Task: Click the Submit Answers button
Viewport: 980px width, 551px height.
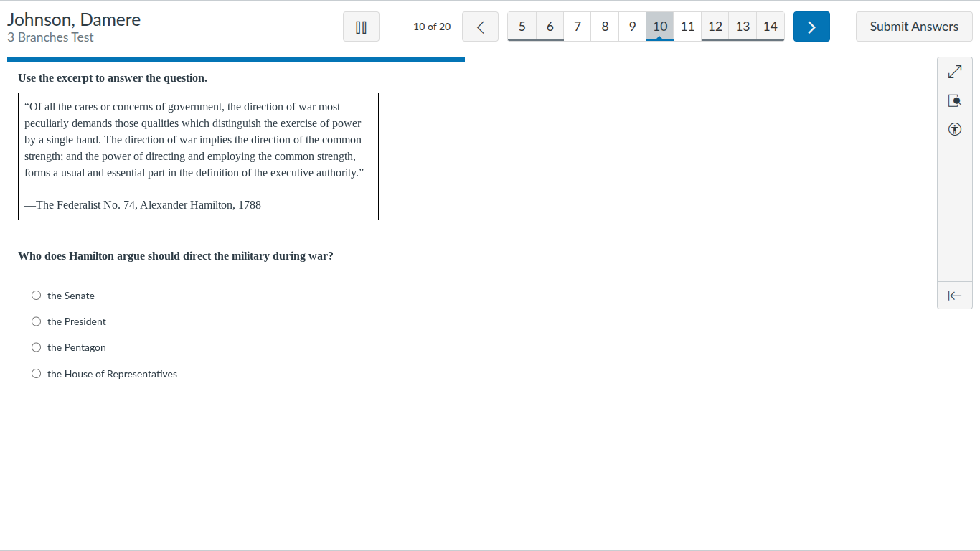Action: tap(914, 27)
